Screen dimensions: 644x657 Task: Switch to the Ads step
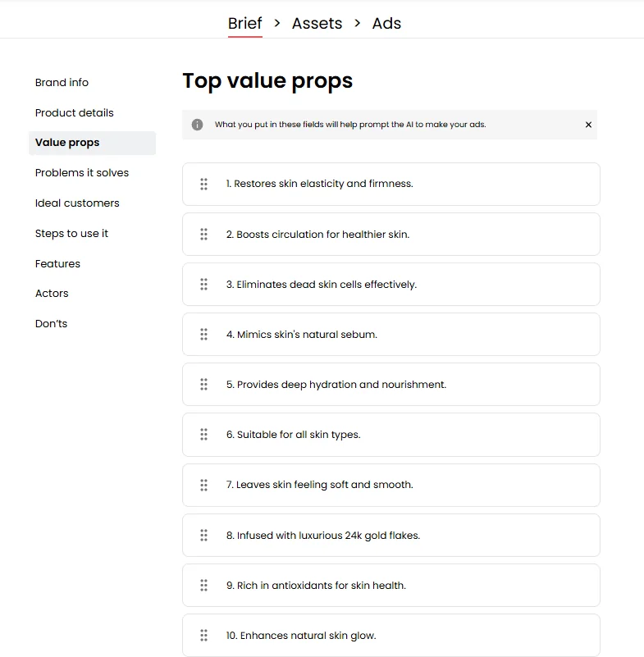pyautogui.click(x=386, y=24)
